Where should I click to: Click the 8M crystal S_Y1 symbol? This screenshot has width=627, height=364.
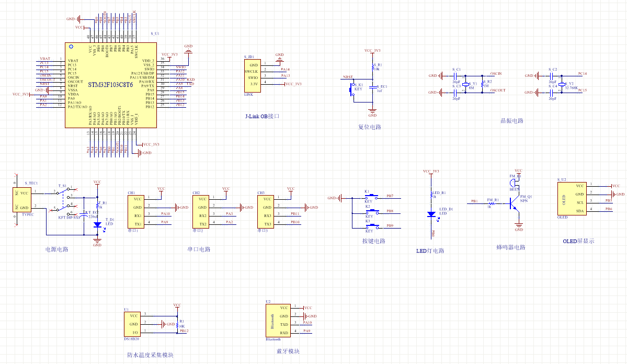[x=465, y=84]
